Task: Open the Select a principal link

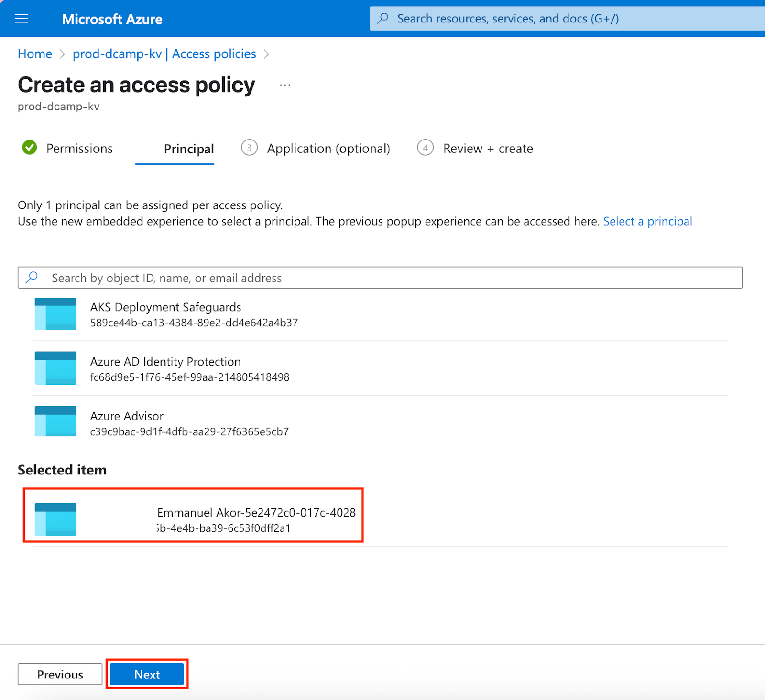Action: pos(647,221)
